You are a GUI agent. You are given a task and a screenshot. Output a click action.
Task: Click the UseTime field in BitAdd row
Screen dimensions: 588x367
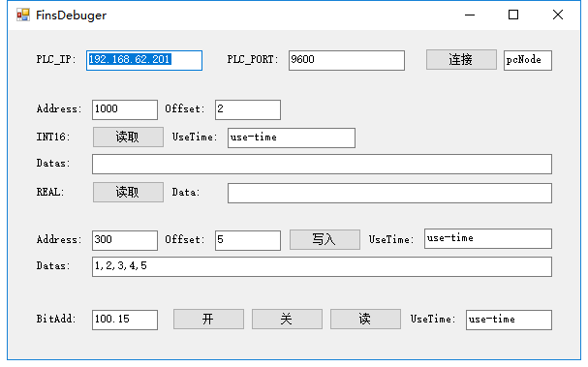coord(509,320)
